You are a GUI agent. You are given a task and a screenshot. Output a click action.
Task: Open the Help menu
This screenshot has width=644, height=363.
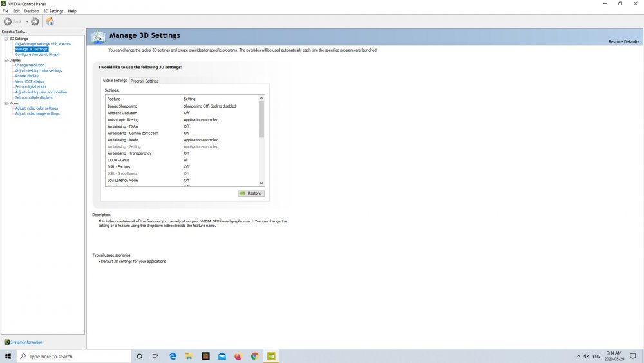coord(72,11)
